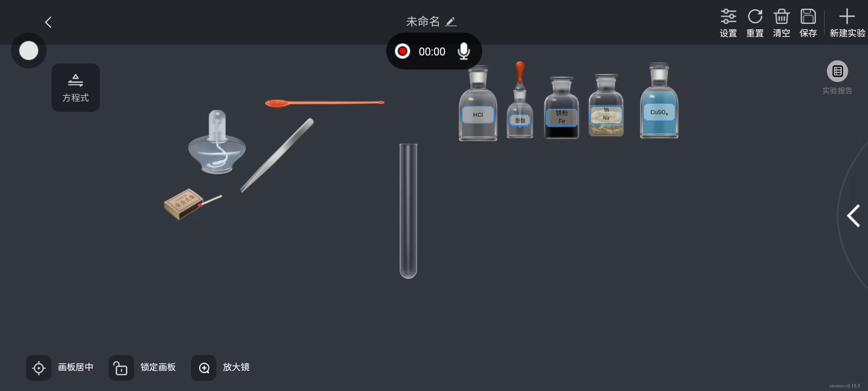
Task: Create new experiment with 新建实验
Action: pos(847,23)
